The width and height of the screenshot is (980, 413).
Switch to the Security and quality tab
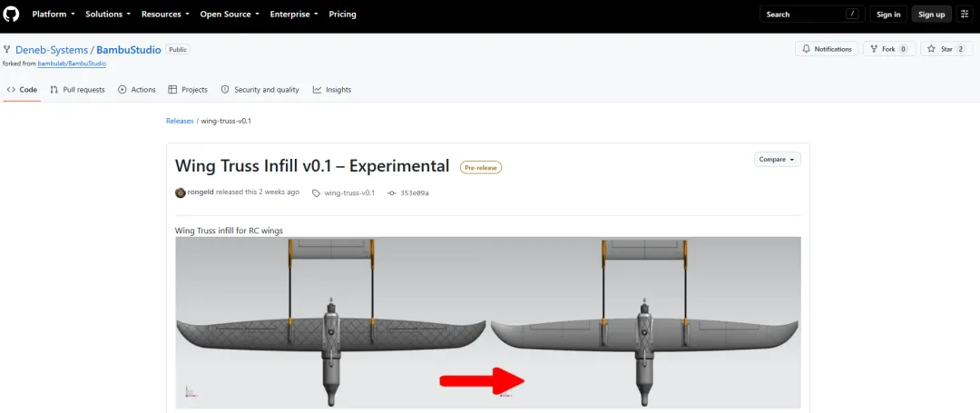pos(260,89)
